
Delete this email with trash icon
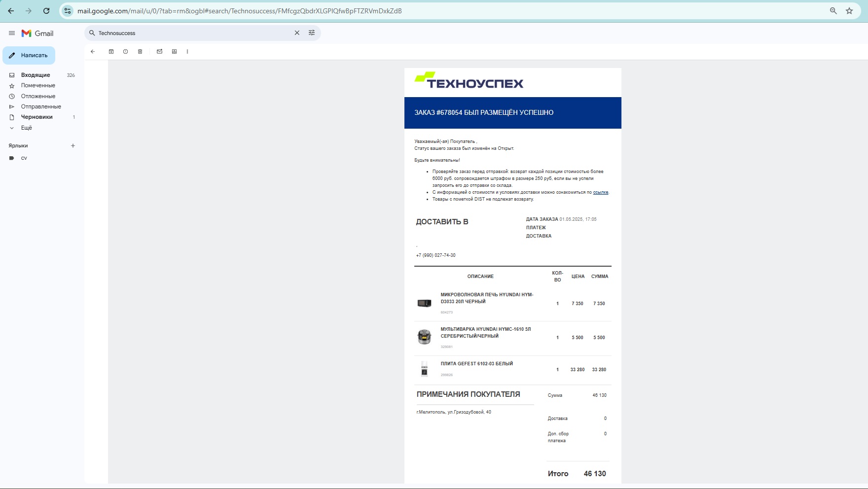point(140,52)
